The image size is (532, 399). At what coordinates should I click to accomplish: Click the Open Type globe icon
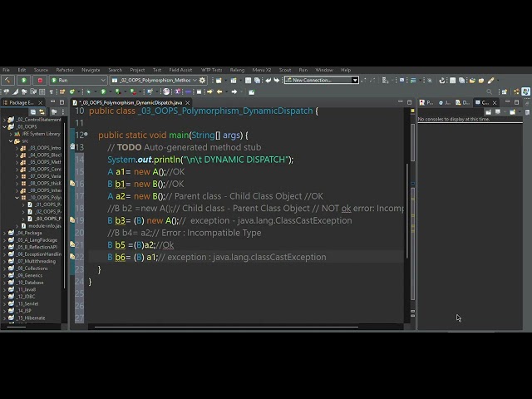point(166,91)
